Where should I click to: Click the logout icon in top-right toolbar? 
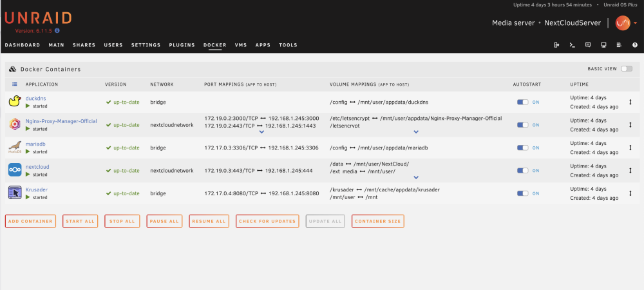[x=556, y=44]
